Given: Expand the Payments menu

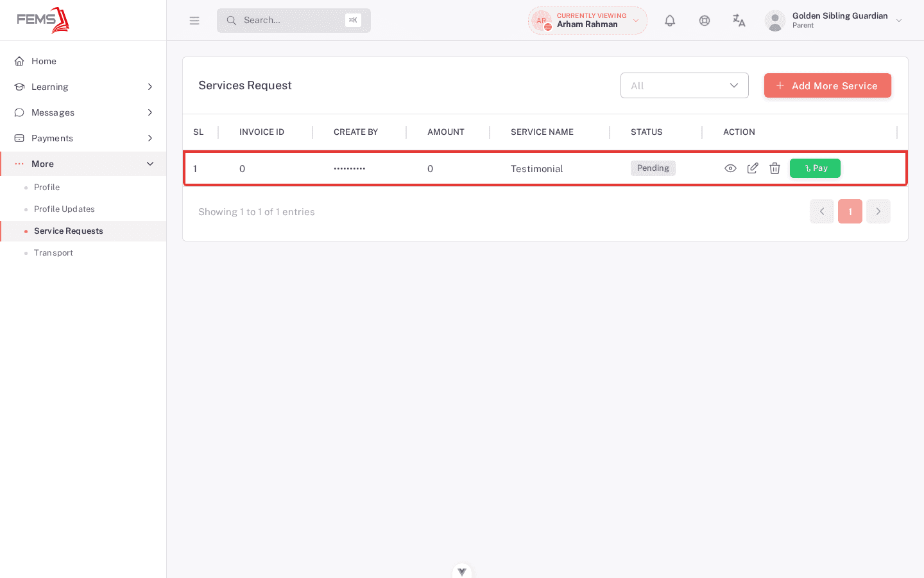Looking at the screenshot, I should pyautogui.click(x=83, y=138).
